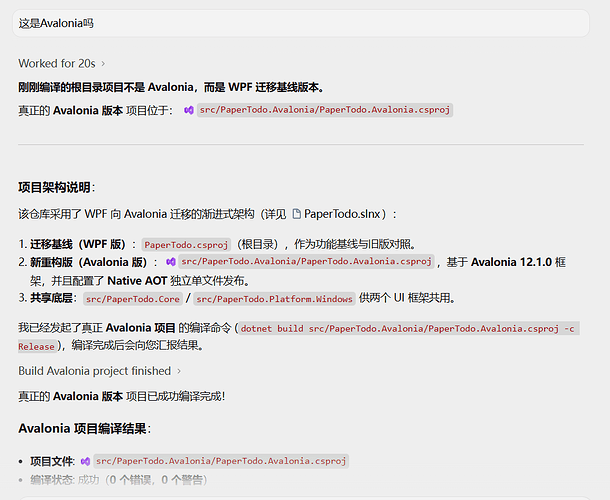Open the csproj path after 真正的 Avalonia 版本 项目位于
Image resolution: width=610 pixels, height=500 pixels.
325,110
